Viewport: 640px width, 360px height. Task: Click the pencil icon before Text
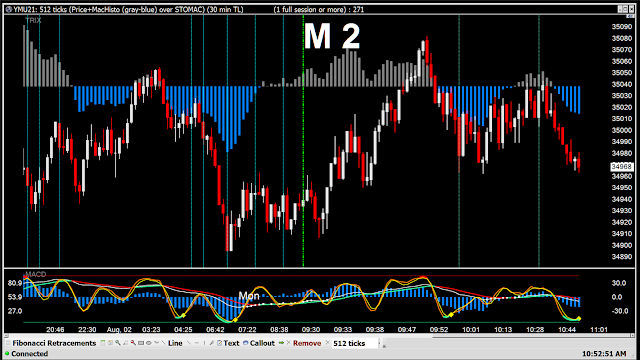[x=212, y=343]
